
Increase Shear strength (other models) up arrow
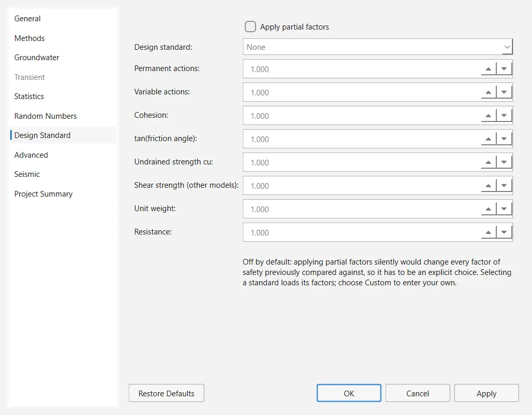click(x=488, y=186)
